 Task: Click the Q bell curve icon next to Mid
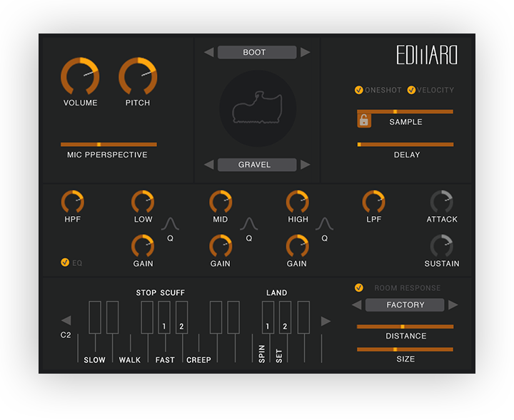248,225
